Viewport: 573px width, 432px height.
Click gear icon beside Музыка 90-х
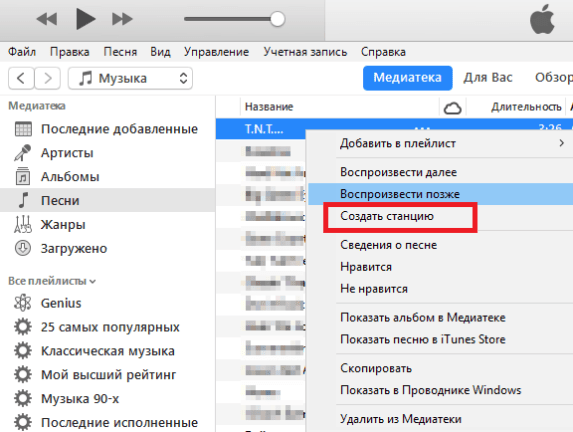[23, 398]
